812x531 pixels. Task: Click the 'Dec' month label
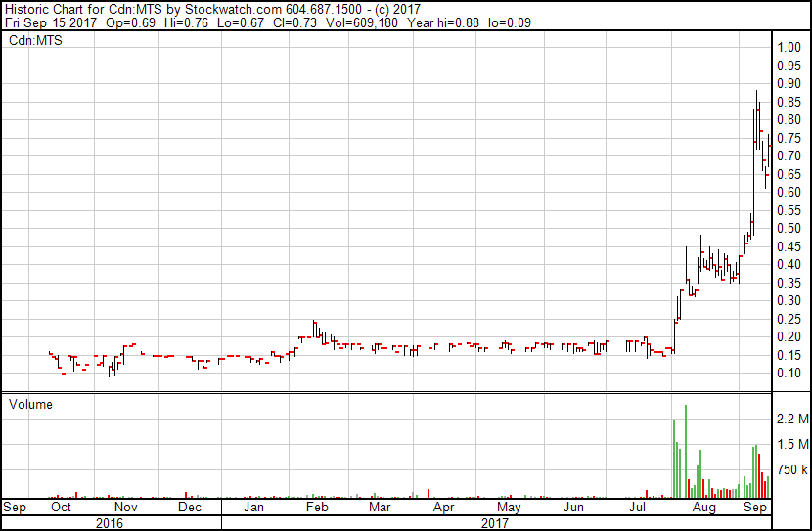point(190,508)
